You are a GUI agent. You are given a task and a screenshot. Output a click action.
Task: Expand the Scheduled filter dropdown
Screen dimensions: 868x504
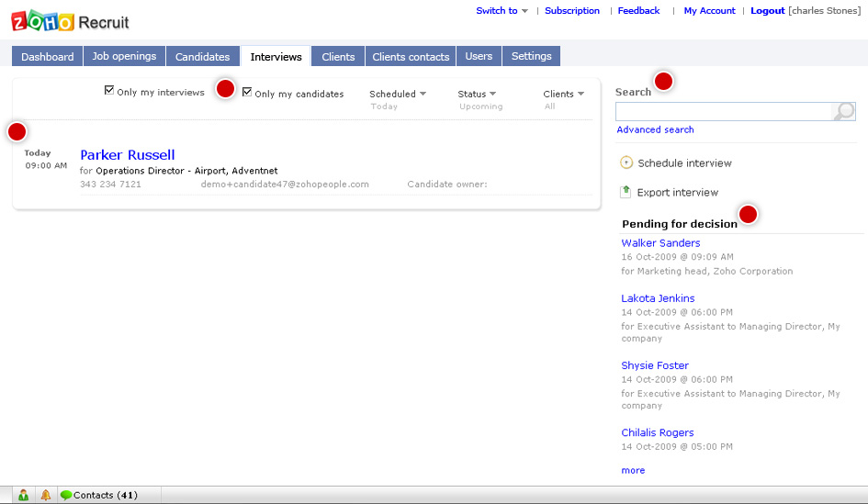pyautogui.click(x=398, y=94)
